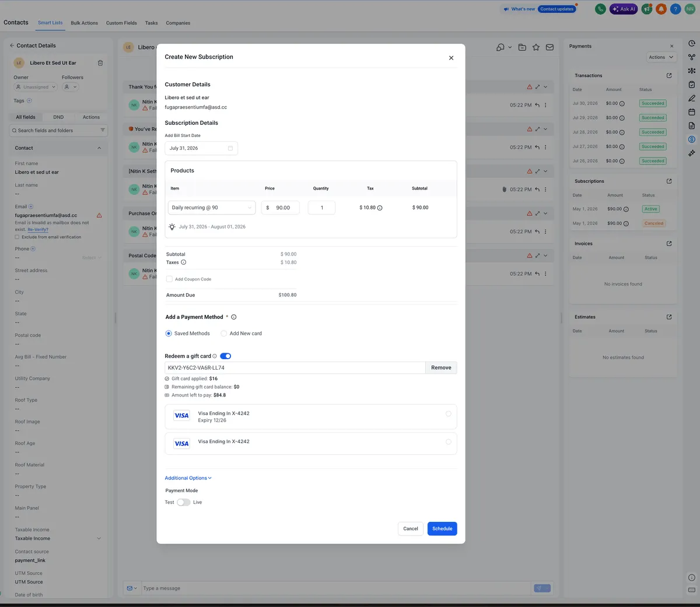700x607 pixels.
Task: Click the megaphone announcements icon
Action: pos(646,9)
